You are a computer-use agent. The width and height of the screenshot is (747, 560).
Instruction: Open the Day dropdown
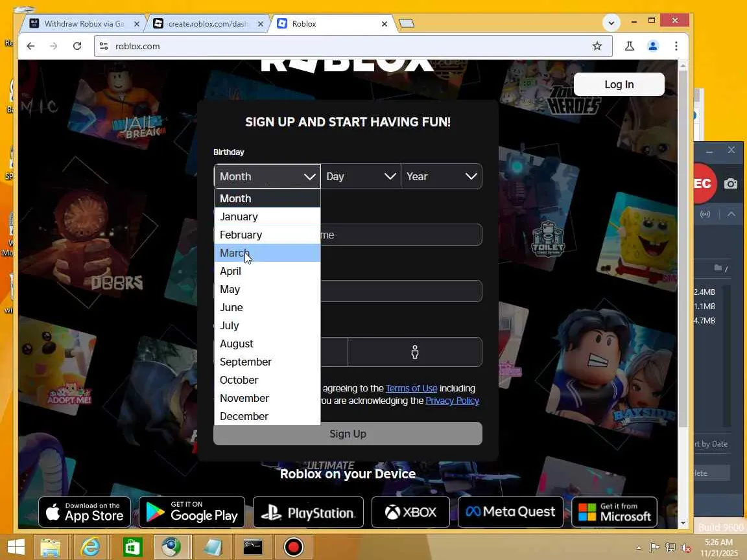pos(361,177)
